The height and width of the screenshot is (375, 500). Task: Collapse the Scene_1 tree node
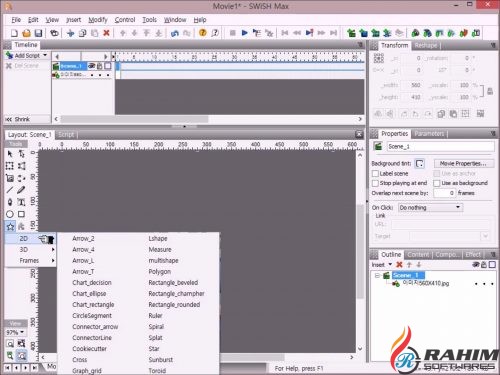pyautogui.click(x=377, y=276)
